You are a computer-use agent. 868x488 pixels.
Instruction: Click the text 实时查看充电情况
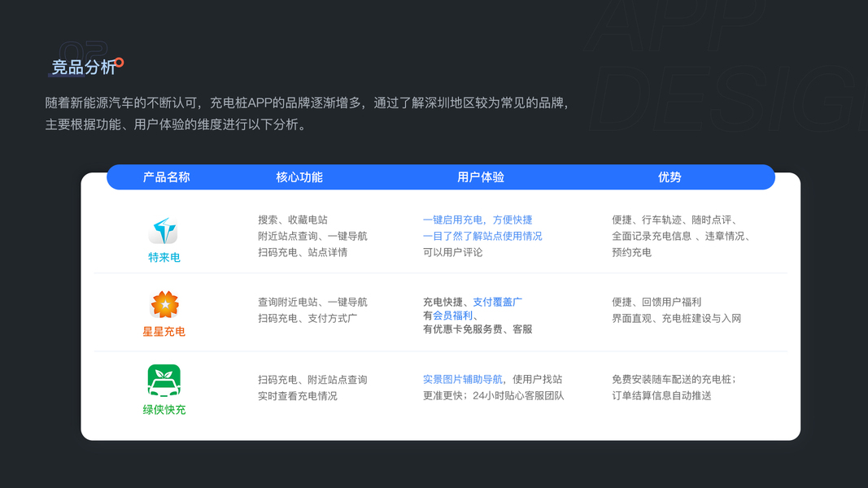pos(298,396)
